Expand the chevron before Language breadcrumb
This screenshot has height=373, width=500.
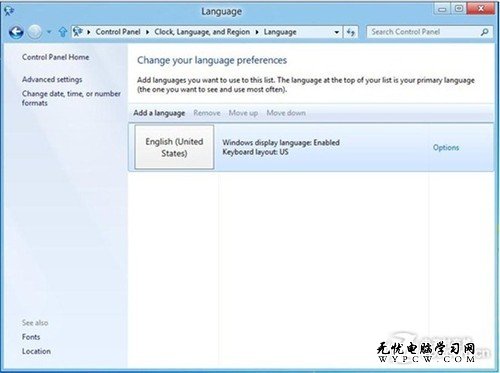pyautogui.click(x=257, y=32)
